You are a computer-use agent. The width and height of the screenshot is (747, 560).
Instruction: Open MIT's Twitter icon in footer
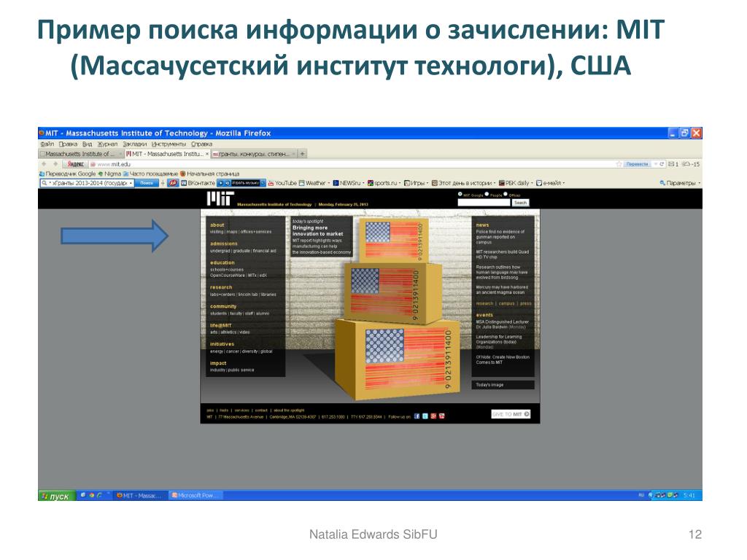click(x=425, y=416)
